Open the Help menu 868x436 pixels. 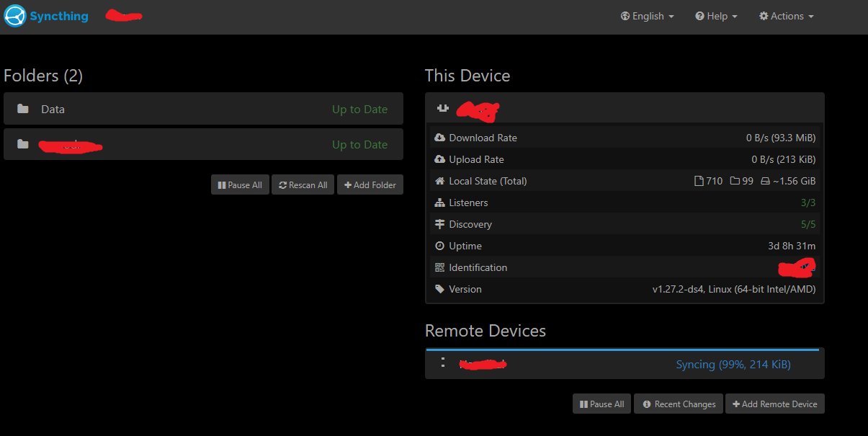717,16
